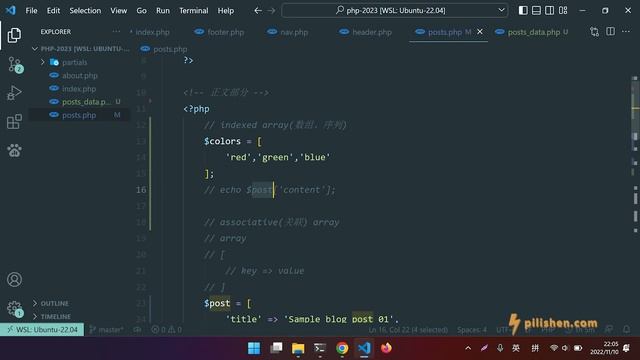Toggle the 英 input language indicator
This screenshot has height=360, width=640.
(x=516, y=348)
